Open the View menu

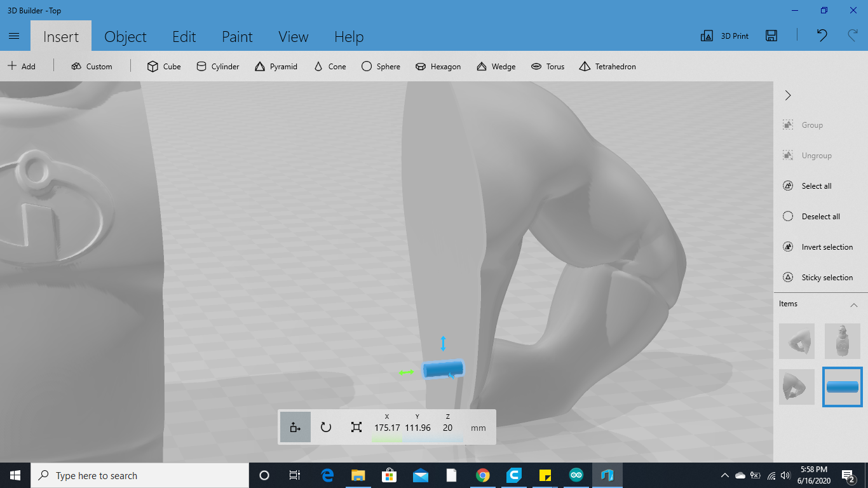[x=293, y=37]
